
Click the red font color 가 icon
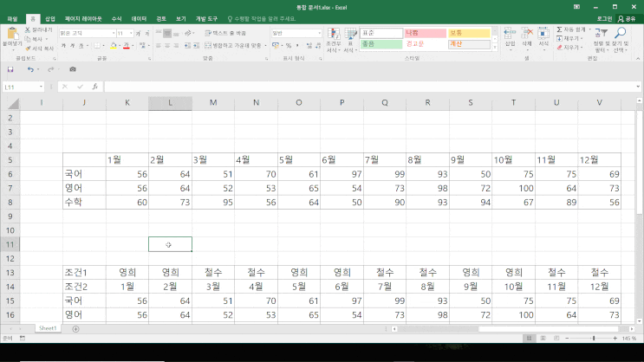(126, 46)
